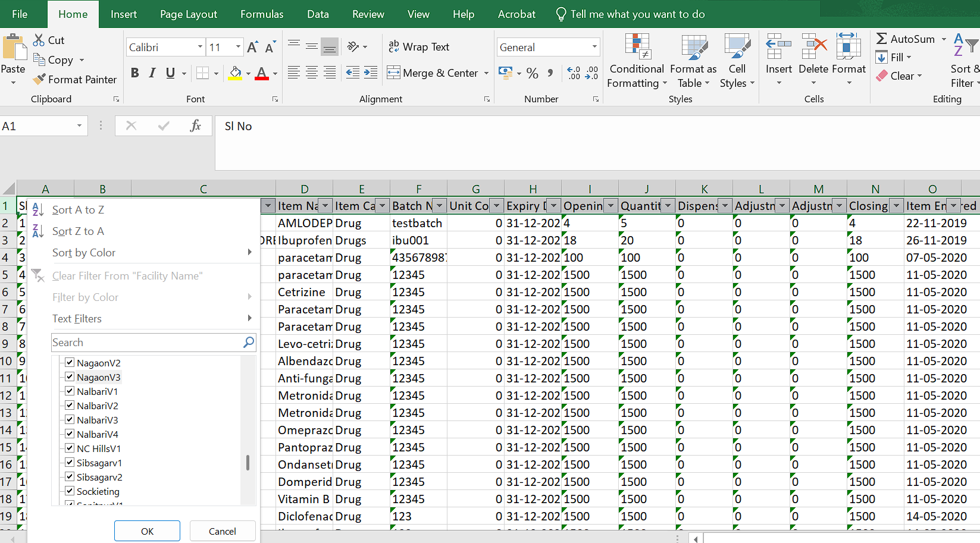Click the Increase Font Size icon

(252, 48)
